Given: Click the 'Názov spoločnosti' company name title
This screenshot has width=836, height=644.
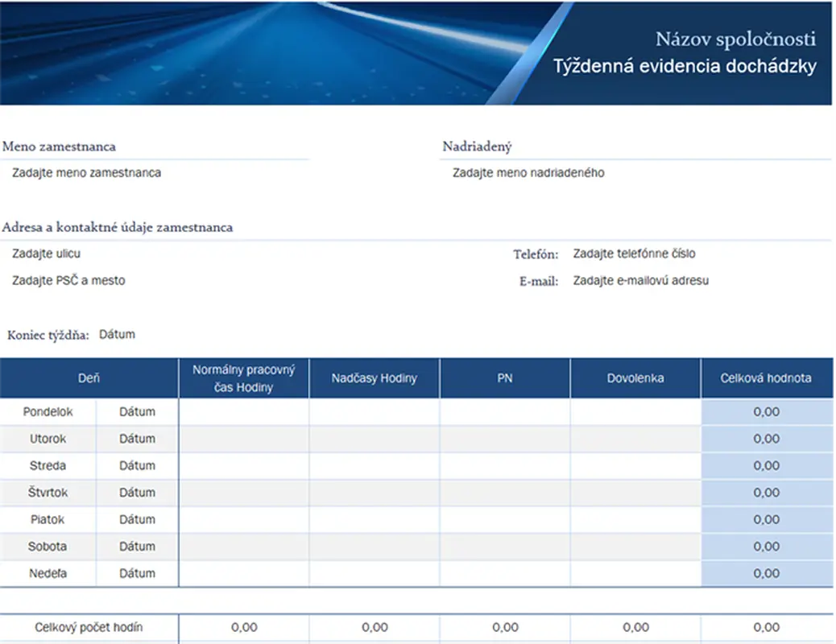Looking at the screenshot, I should 735,39.
